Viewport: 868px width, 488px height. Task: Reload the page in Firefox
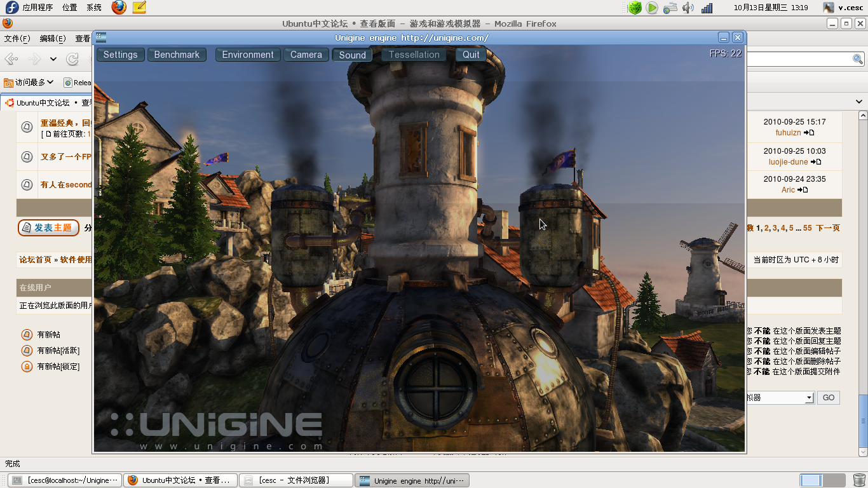pos(72,59)
